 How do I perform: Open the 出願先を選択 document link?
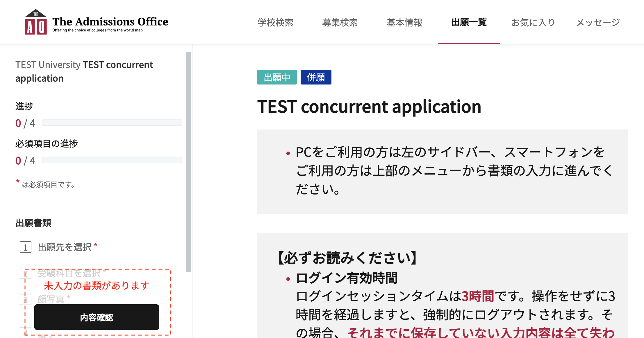tap(65, 247)
